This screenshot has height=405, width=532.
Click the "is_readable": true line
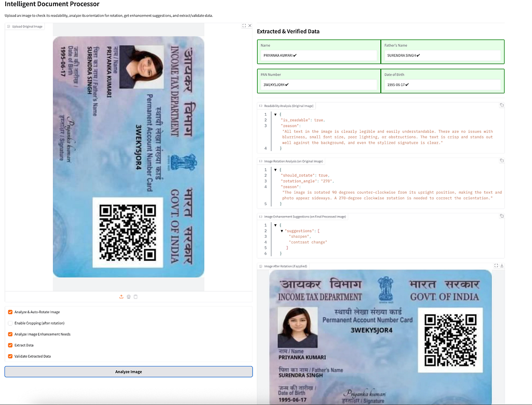[x=303, y=120]
